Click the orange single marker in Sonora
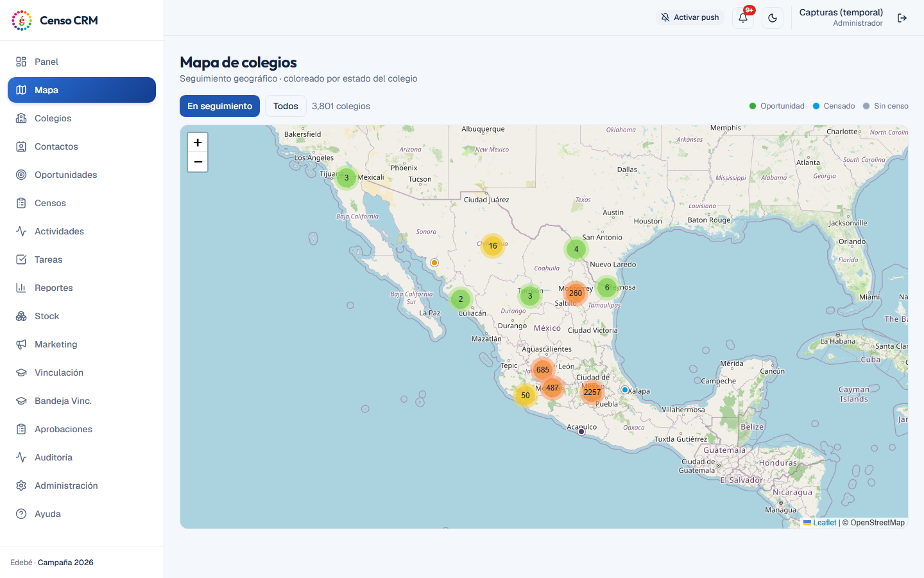This screenshot has width=924, height=578. (434, 263)
